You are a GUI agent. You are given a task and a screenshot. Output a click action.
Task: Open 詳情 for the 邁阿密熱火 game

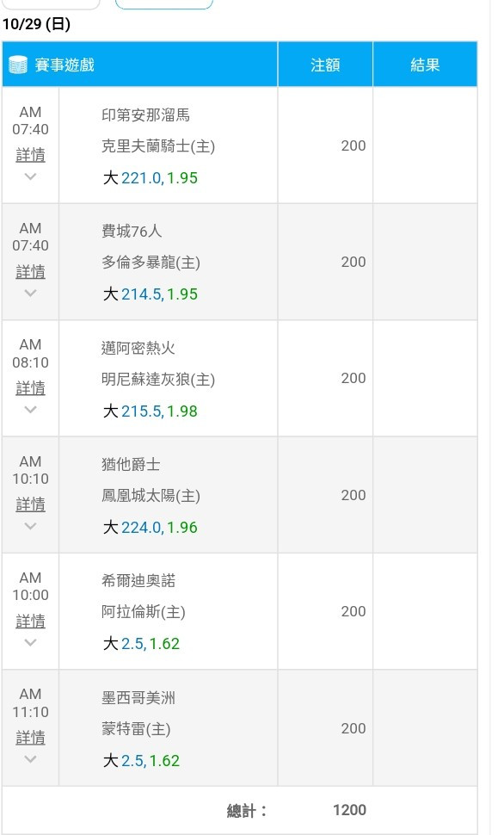pyautogui.click(x=30, y=389)
